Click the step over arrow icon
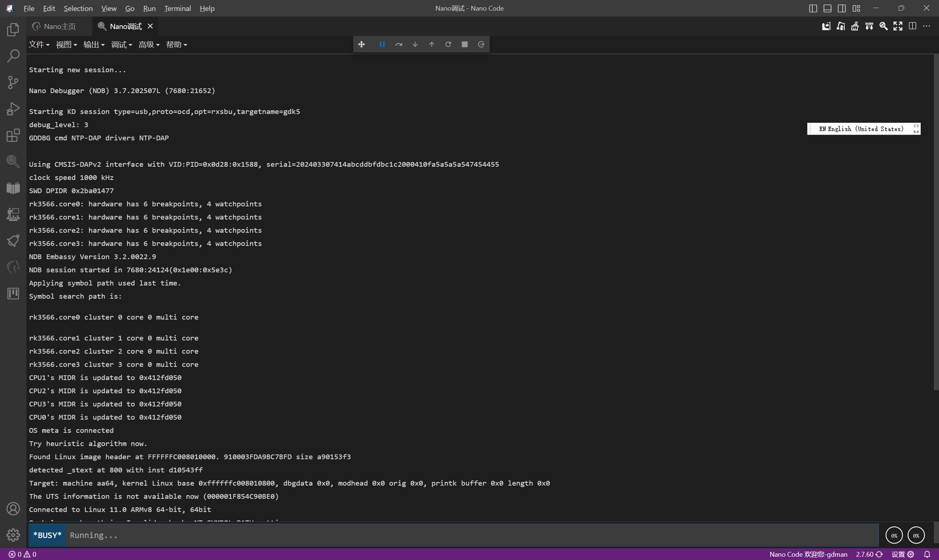 pyautogui.click(x=398, y=44)
